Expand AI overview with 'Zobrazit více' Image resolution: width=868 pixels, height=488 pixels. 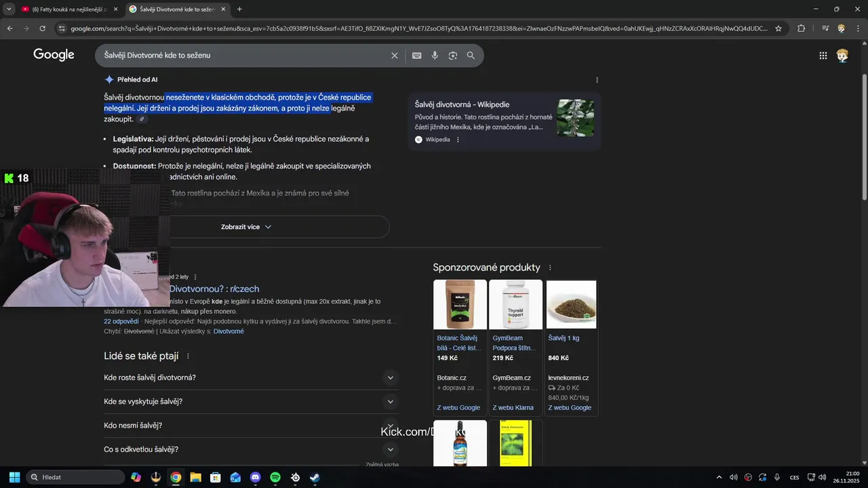click(246, 227)
